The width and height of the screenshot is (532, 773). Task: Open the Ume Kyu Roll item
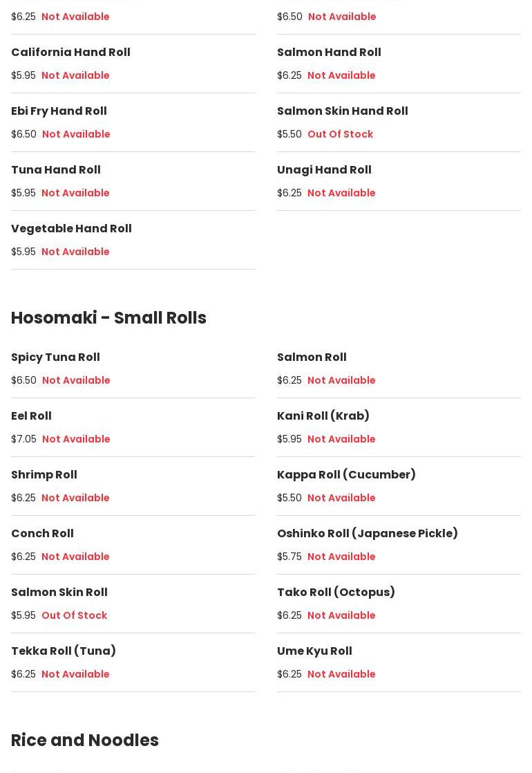(x=314, y=651)
